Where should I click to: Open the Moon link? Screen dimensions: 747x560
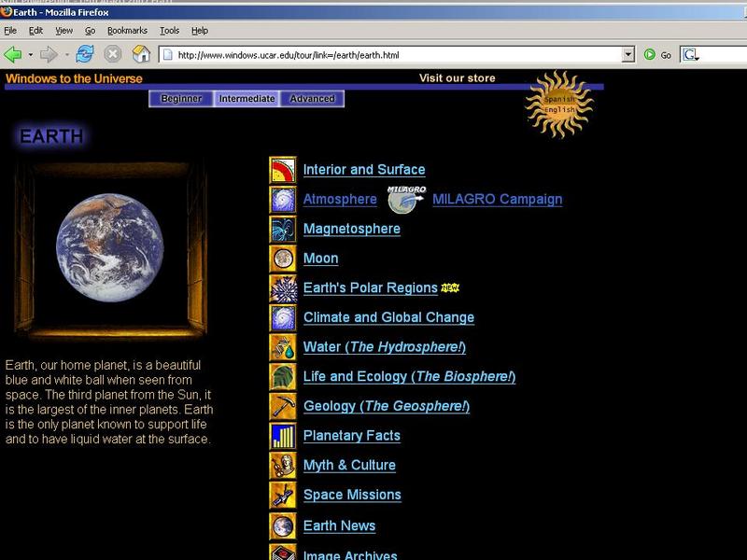pos(320,259)
